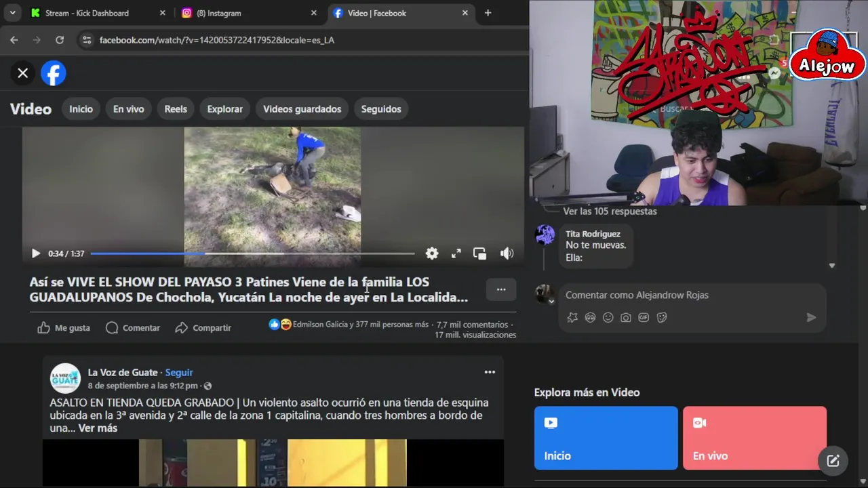Open new message compose icon
This screenshot has height=488, width=868.
(x=833, y=461)
